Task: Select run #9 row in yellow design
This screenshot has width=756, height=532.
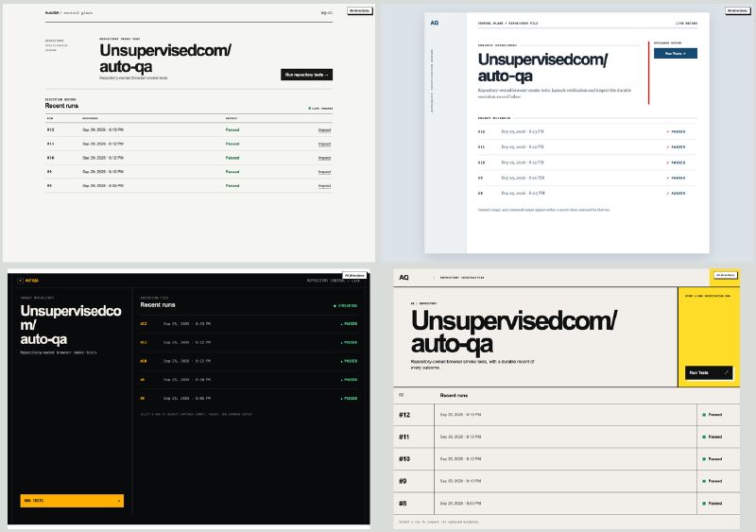Action: pos(566,481)
